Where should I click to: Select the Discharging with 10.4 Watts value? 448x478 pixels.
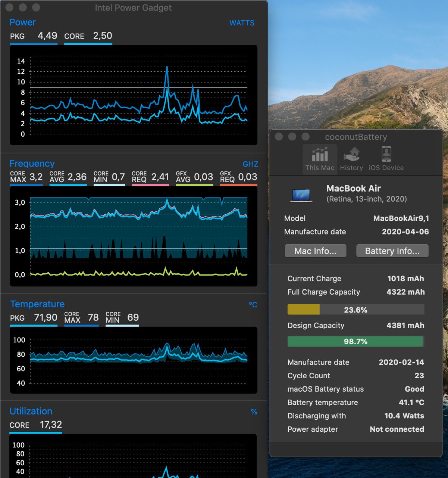(404, 416)
